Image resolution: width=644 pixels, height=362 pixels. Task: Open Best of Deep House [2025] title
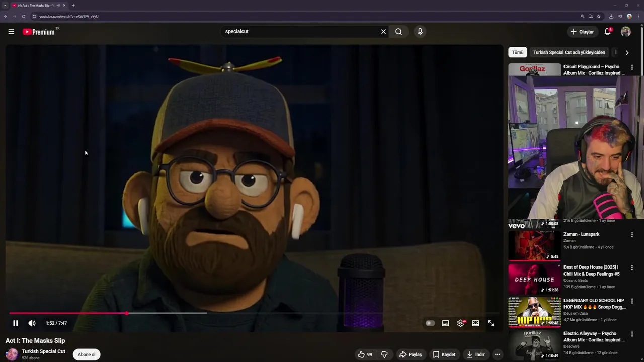[x=592, y=270]
